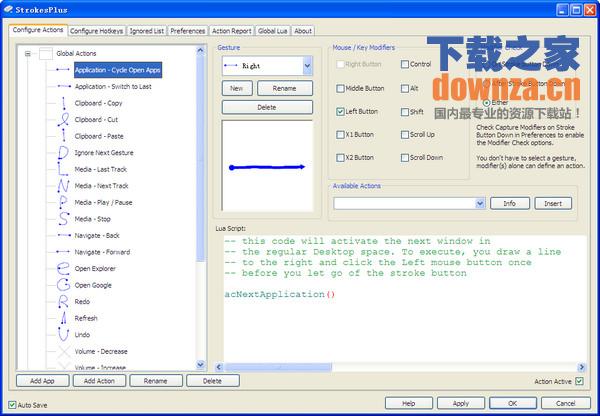Click the Info button
This screenshot has height=416, width=600.
[510, 204]
